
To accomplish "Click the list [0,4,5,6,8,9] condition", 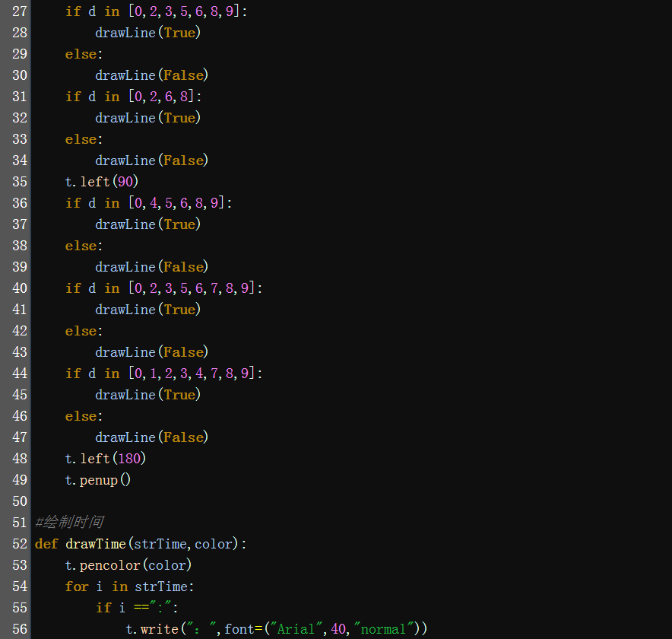I will pyautogui.click(x=180, y=203).
